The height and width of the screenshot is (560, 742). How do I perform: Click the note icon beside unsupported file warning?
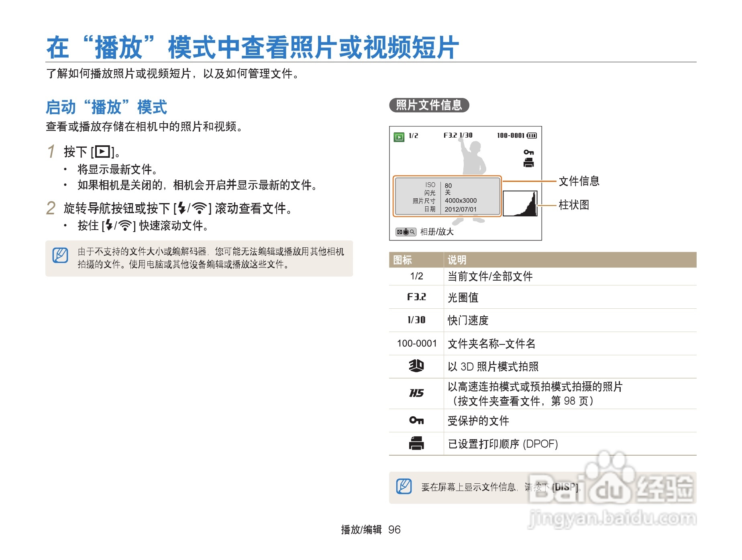pyautogui.click(x=60, y=255)
